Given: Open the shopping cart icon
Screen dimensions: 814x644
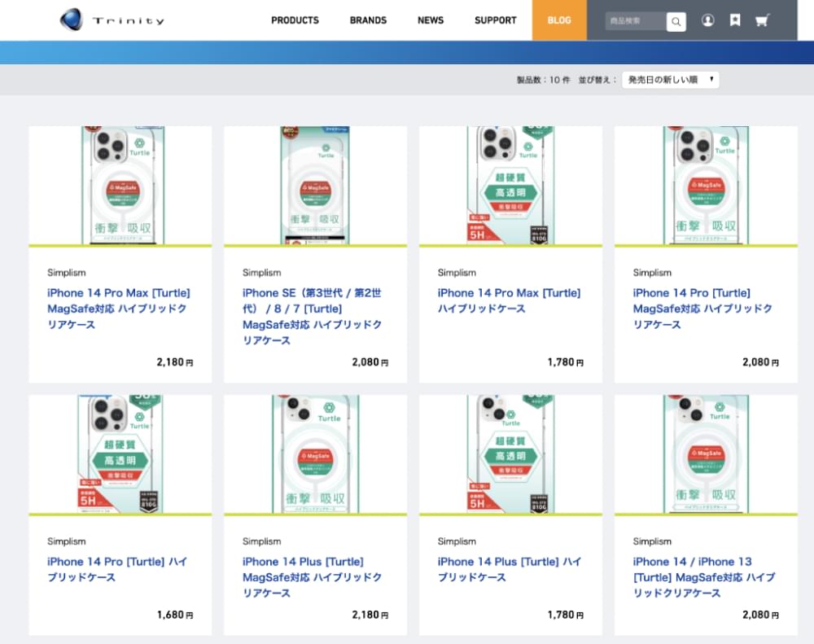Looking at the screenshot, I should (762, 20).
